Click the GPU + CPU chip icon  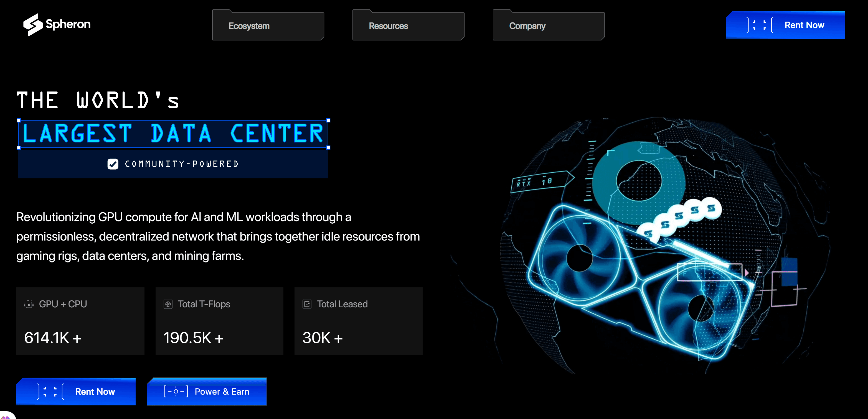(x=29, y=304)
